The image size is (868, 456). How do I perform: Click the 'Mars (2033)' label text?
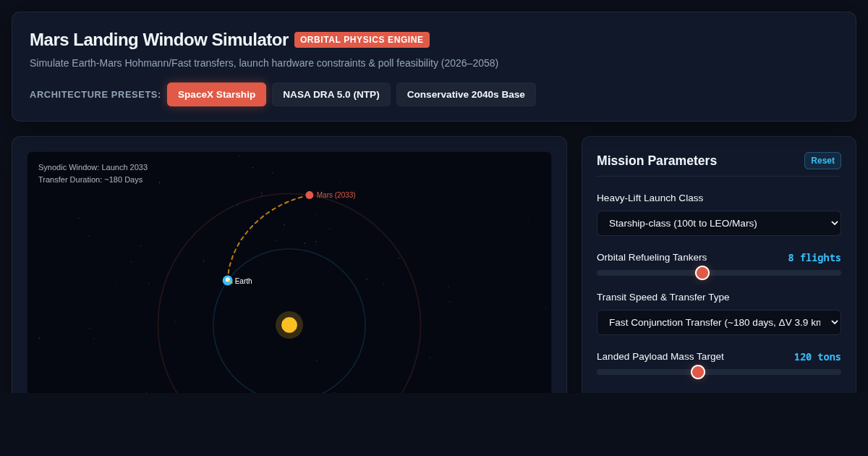pyautogui.click(x=336, y=195)
